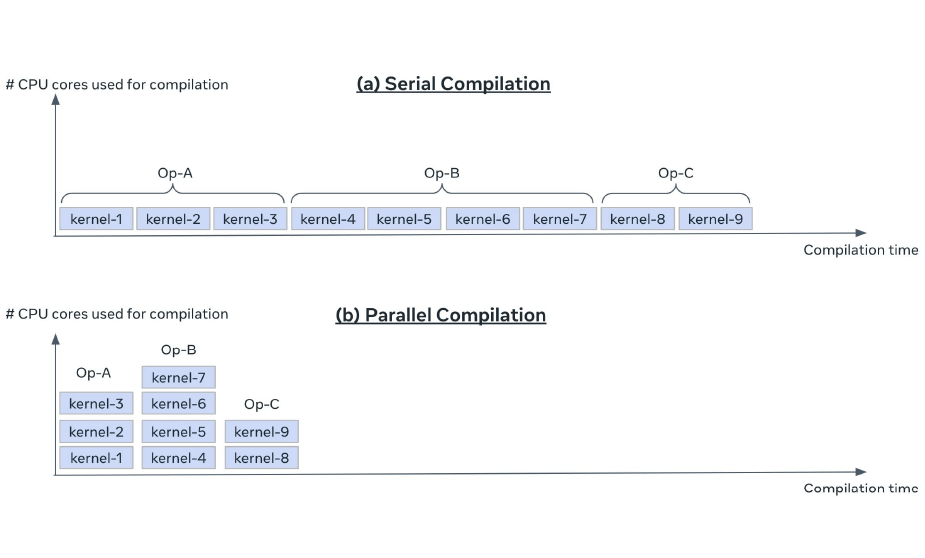Click the Op-B label above the parallel stack
Screen dimensions: 925x558
point(178,350)
